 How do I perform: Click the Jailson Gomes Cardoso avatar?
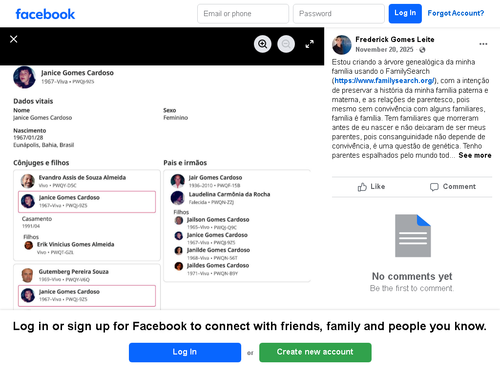tap(179, 220)
